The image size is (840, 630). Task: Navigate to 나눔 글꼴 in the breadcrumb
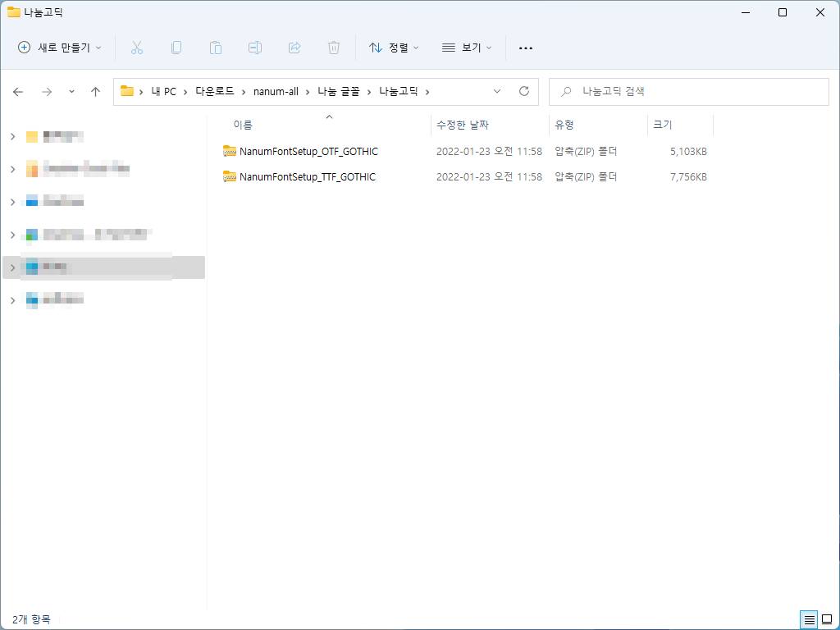[339, 92]
